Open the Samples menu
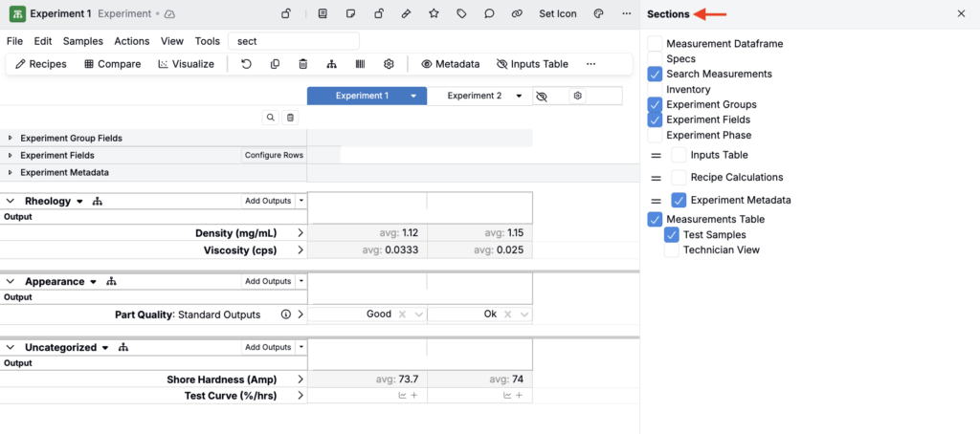The image size is (980, 434). (x=82, y=41)
